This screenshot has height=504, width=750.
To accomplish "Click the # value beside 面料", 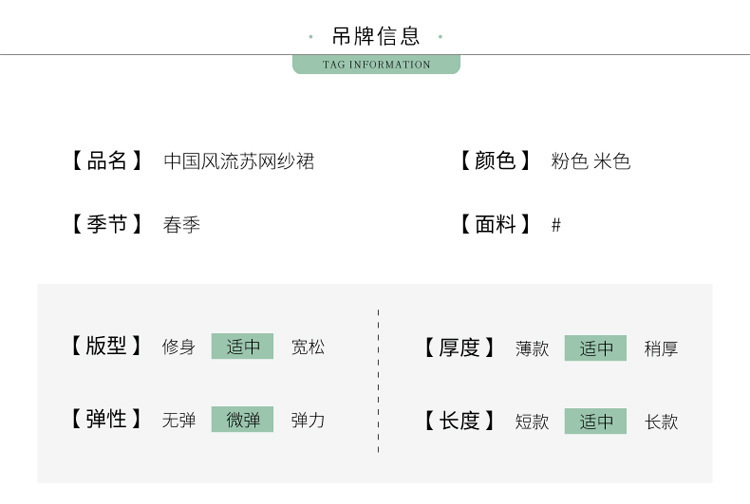I will point(556,225).
